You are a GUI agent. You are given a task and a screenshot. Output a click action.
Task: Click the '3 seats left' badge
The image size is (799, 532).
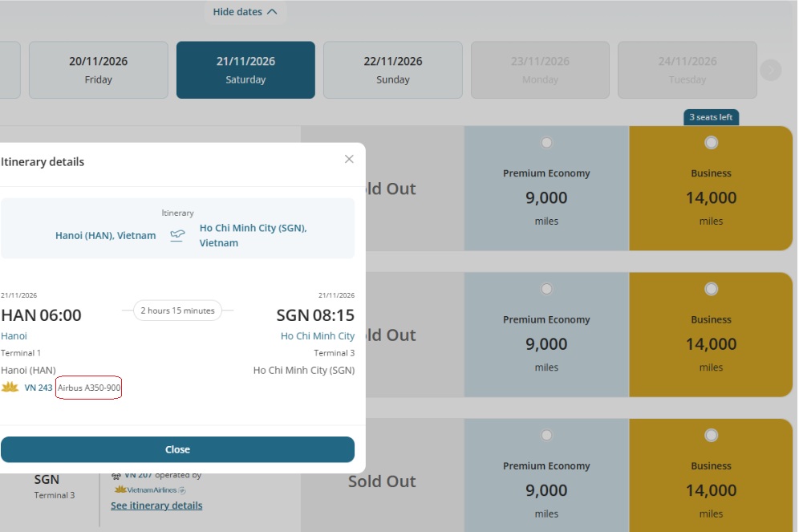(x=711, y=117)
